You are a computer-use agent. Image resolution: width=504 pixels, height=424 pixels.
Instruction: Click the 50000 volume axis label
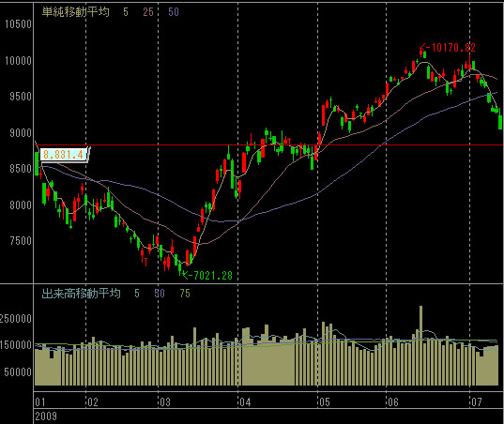(x=18, y=372)
